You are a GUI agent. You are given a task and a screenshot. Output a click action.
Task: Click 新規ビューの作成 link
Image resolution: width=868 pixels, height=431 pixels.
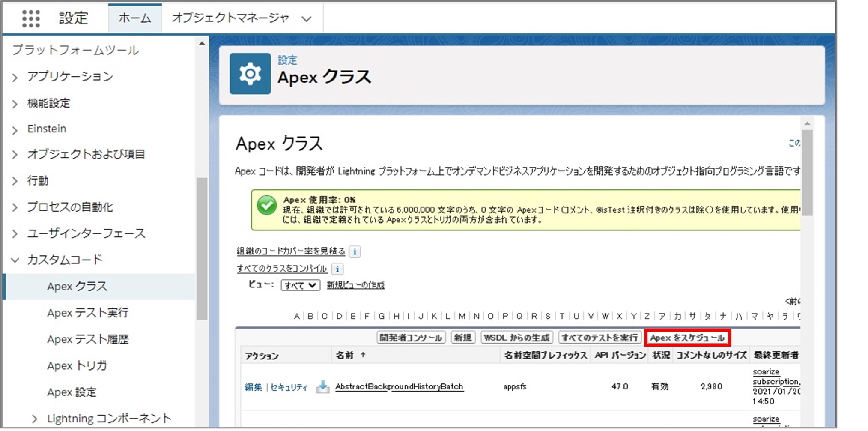356,285
